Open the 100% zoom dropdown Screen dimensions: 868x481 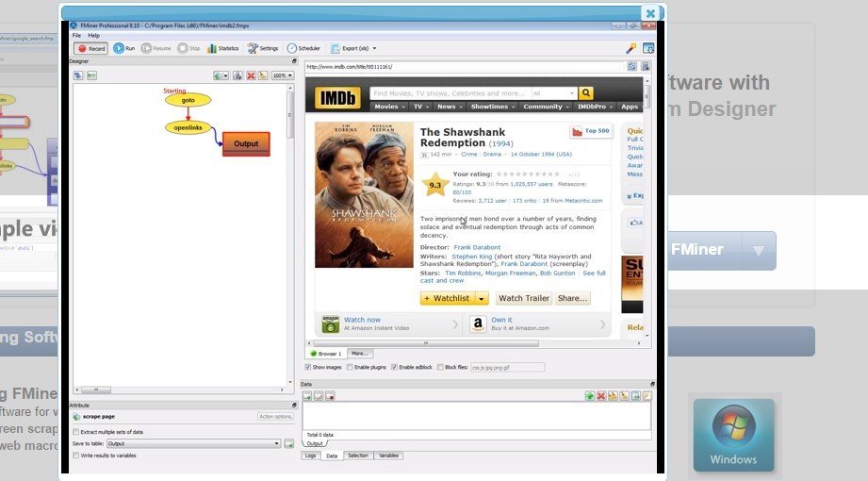point(281,75)
